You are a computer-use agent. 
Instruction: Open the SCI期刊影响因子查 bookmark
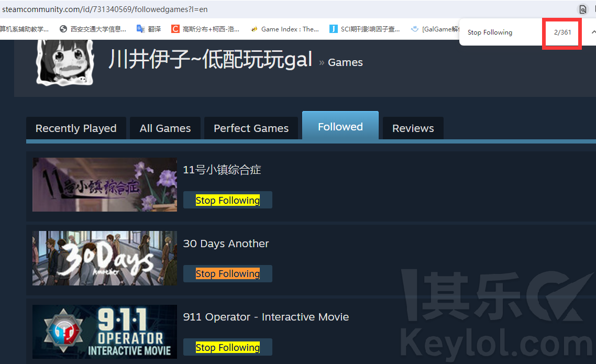[365, 29]
